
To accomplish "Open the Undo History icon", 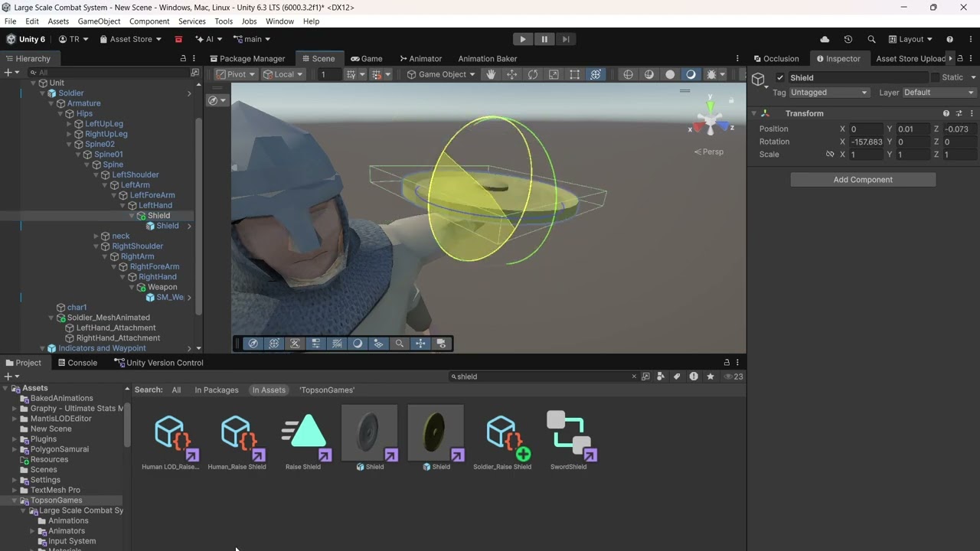I will click(848, 39).
